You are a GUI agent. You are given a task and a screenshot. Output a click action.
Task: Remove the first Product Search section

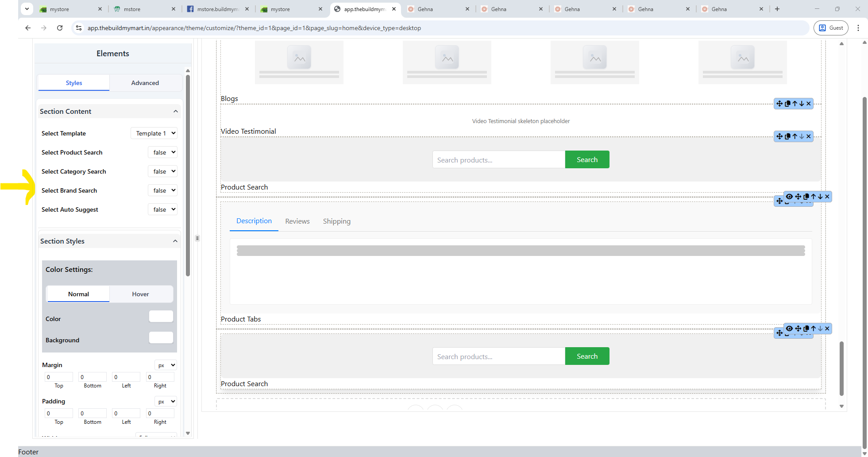pyautogui.click(x=809, y=136)
